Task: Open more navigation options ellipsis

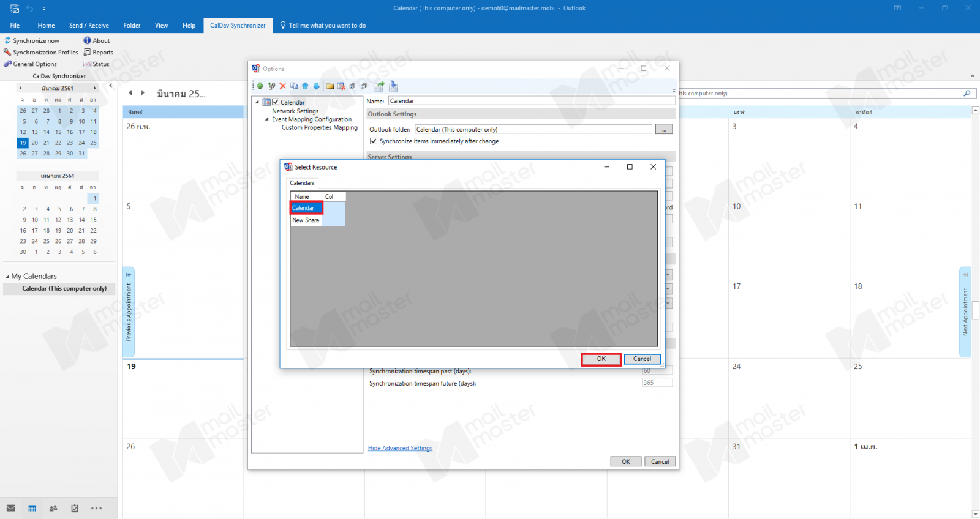Action: (x=96, y=508)
